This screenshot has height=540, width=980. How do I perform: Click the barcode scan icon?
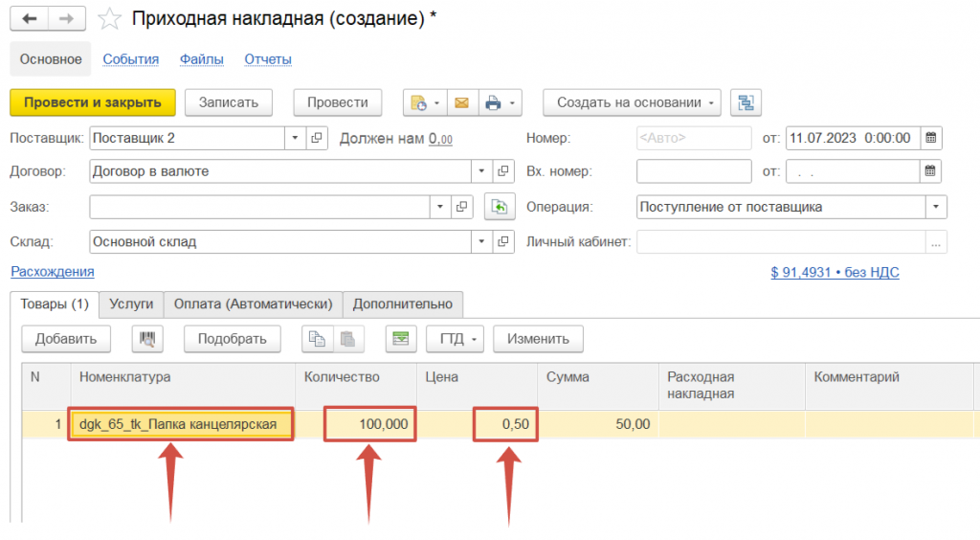tap(149, 338)
